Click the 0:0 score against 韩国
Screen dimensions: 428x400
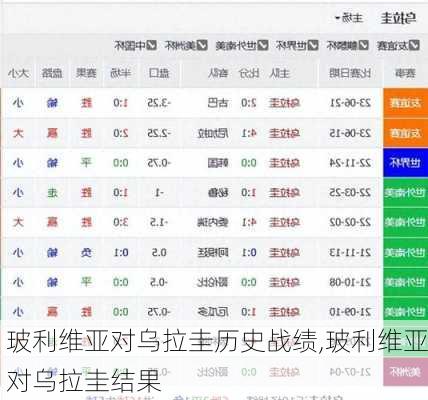(x=249, y=163)
